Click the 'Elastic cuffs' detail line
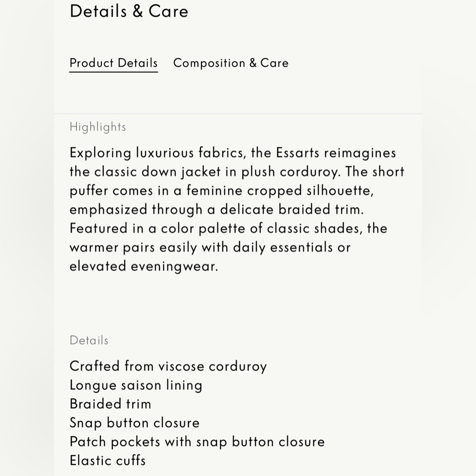The height and width of the screenshot is (476, 476). tap(108, 460)
